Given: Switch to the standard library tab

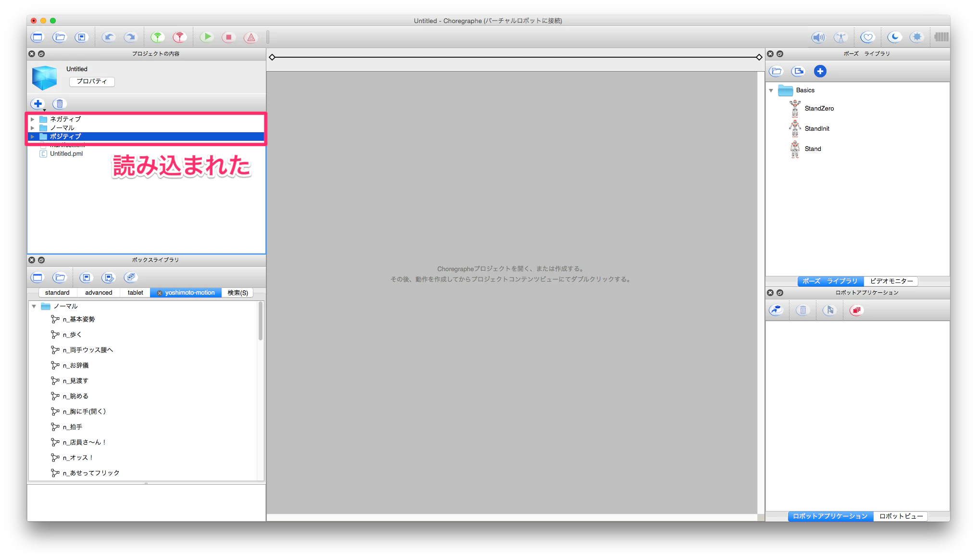Looking at the screenshot, I should [57, 293].
